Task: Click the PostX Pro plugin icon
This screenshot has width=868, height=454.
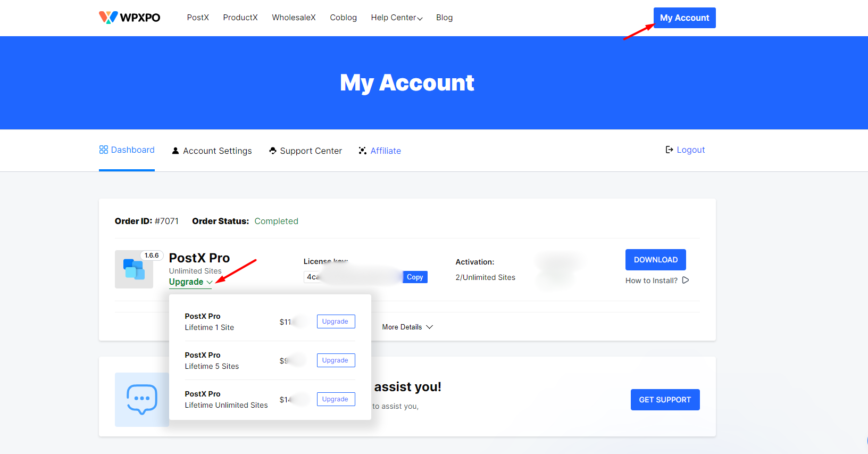Action: coord(134,269)
